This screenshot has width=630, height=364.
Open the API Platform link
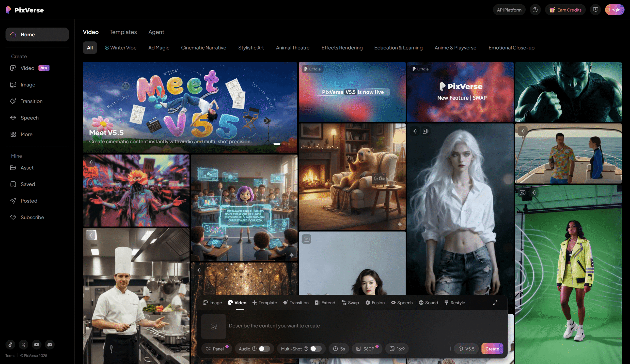coord(509,10)
